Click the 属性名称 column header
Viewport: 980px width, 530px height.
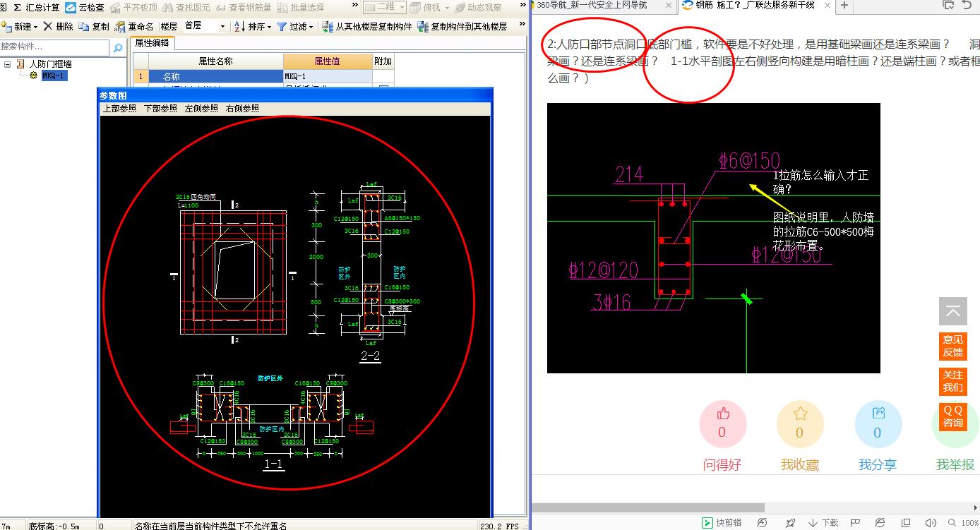point(215,61)
